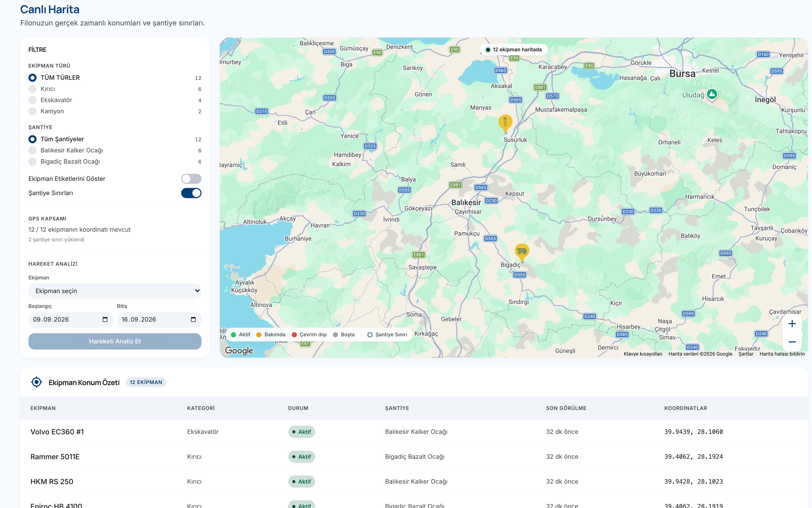This screenshot has width=812, height=508.
Task: Click the KOORDİNATLAR column header
Action: (x=685, y=408)
